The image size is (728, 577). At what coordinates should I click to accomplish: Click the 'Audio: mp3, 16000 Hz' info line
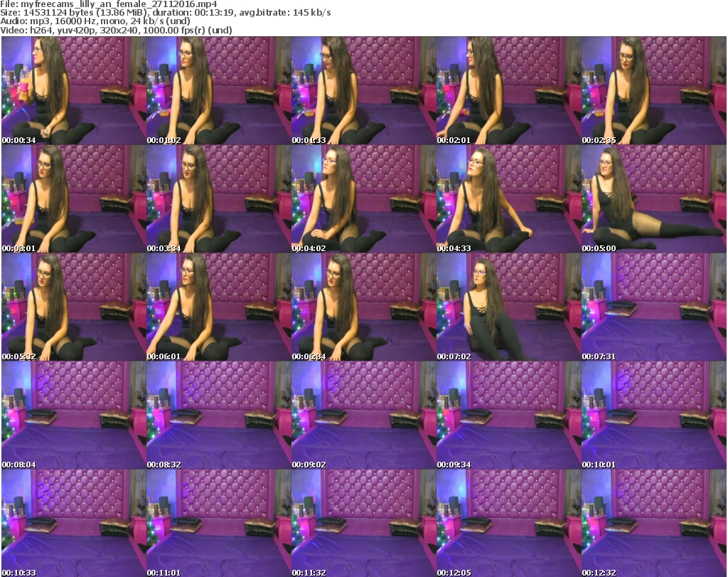95,21
